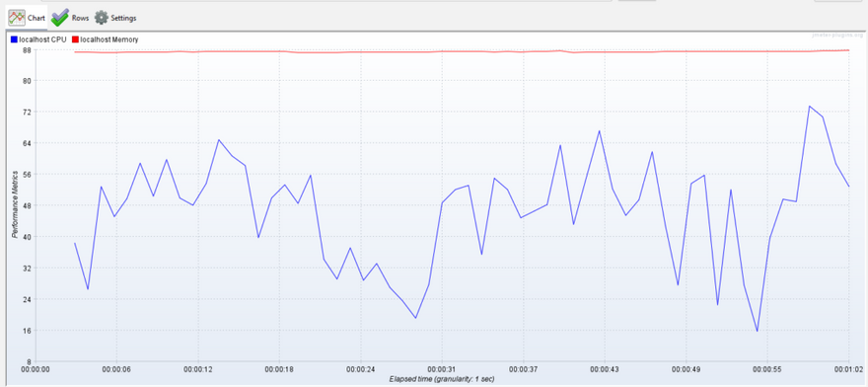This screenshot has width=868, height=387.
Task: Click the 00:00:55 time axis label
Action: click(767, 368)
